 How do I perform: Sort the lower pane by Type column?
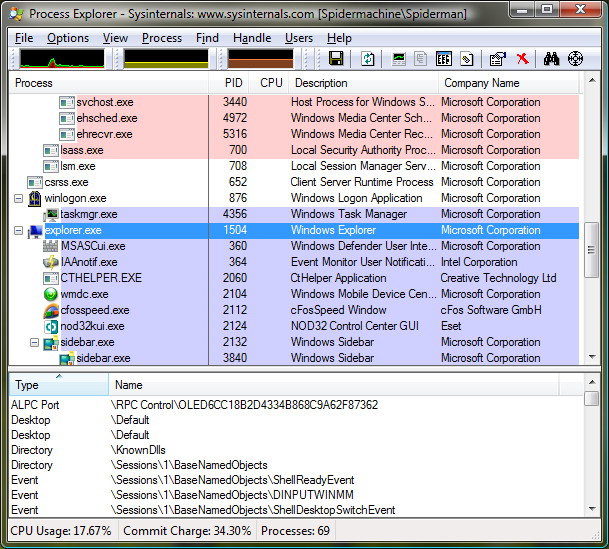pyautogui.click(x=59, y=385)
